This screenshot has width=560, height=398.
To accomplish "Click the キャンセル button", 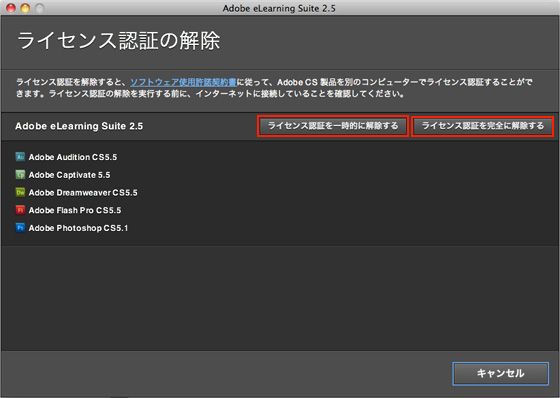I will pos(500,374).
